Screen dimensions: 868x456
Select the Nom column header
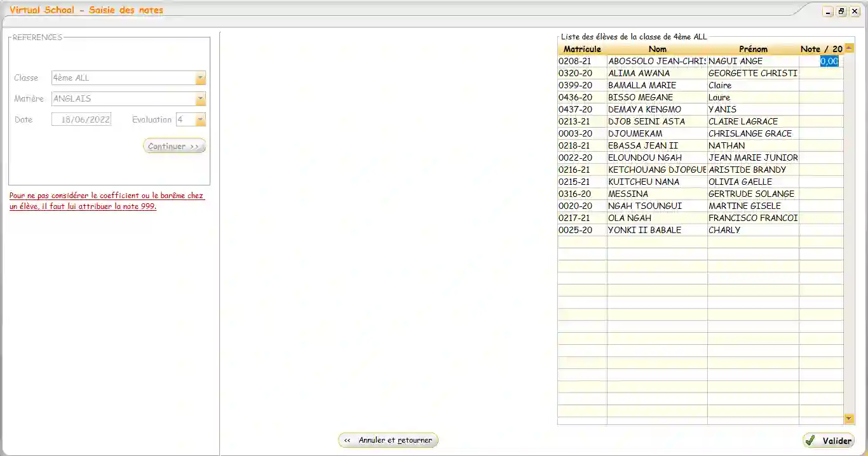pos(657,49)
